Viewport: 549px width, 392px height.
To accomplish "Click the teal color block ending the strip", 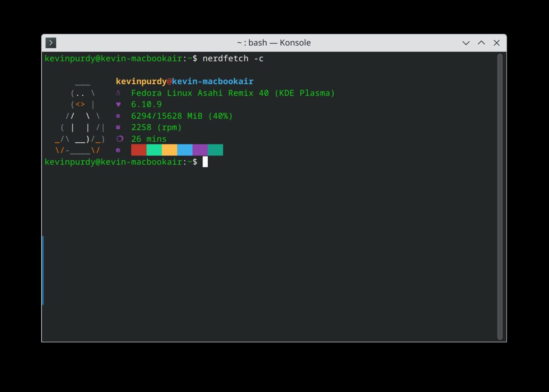I will point(215,150).
